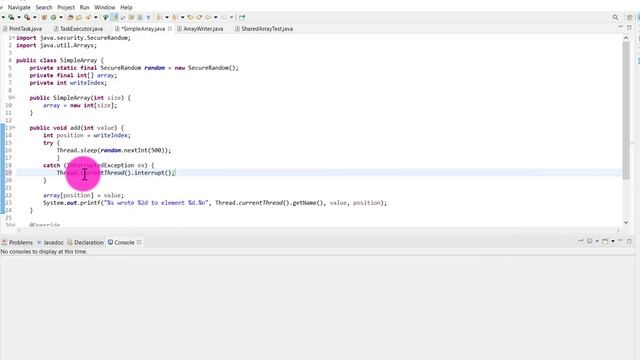The height and width of the screenshot is (360, 640).
Task: Show the Javadoc view tab
Action: click(x=50, y=242)
